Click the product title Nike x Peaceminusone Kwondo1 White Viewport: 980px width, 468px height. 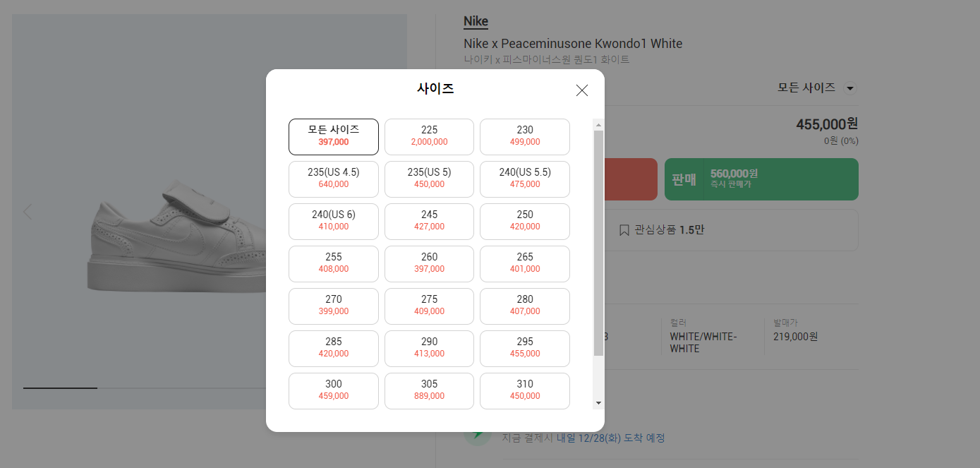tap(573, 44)
